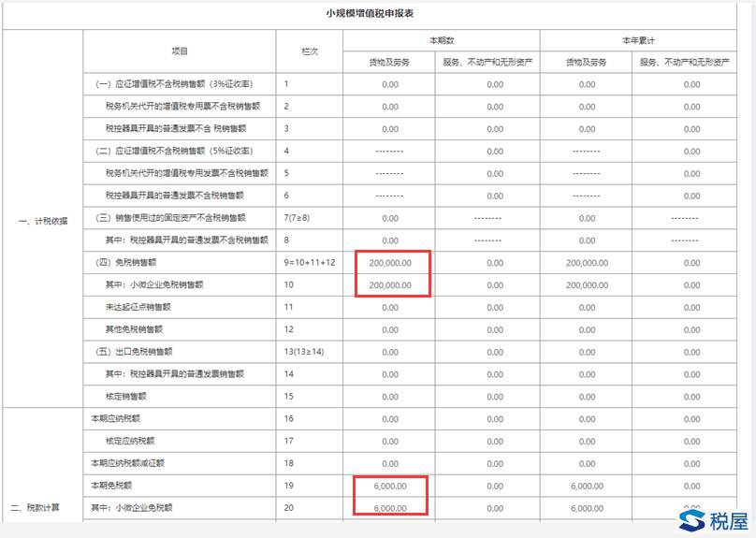756x538 pixels.
Task: Click "其中:税控器具开具的普通发票不含税销售额" label in row 8
Action: 187,240
